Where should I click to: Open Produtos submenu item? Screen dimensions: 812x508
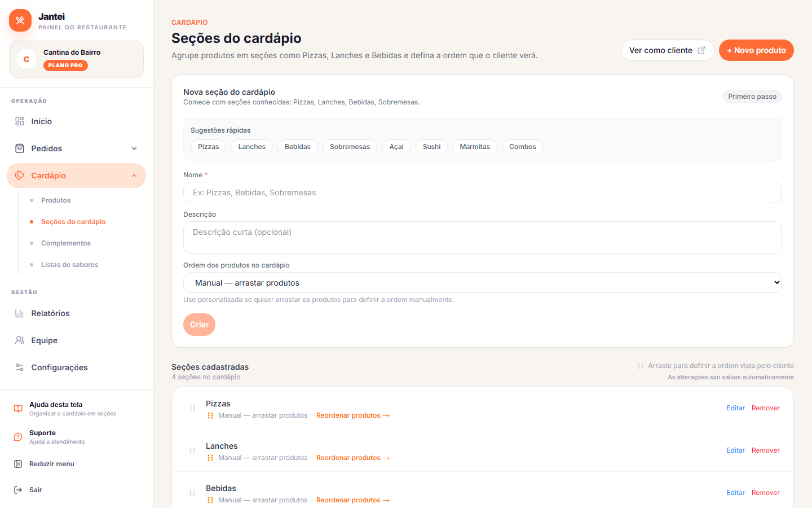(56, 200)
